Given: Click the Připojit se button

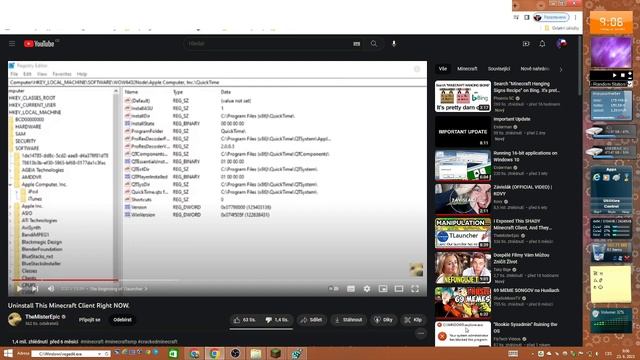Looking at the screenshot, I should [x=89, y=320].
